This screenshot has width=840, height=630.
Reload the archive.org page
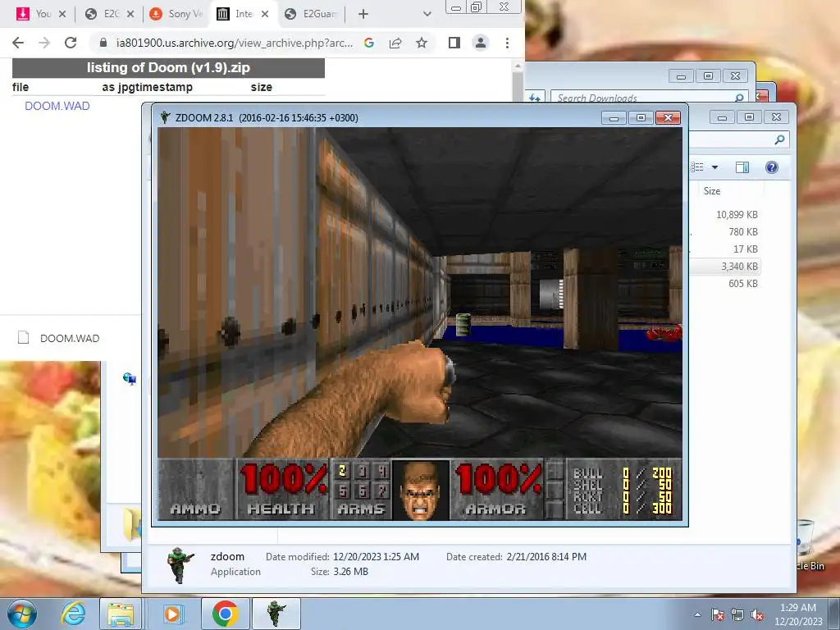click(71, 43)
